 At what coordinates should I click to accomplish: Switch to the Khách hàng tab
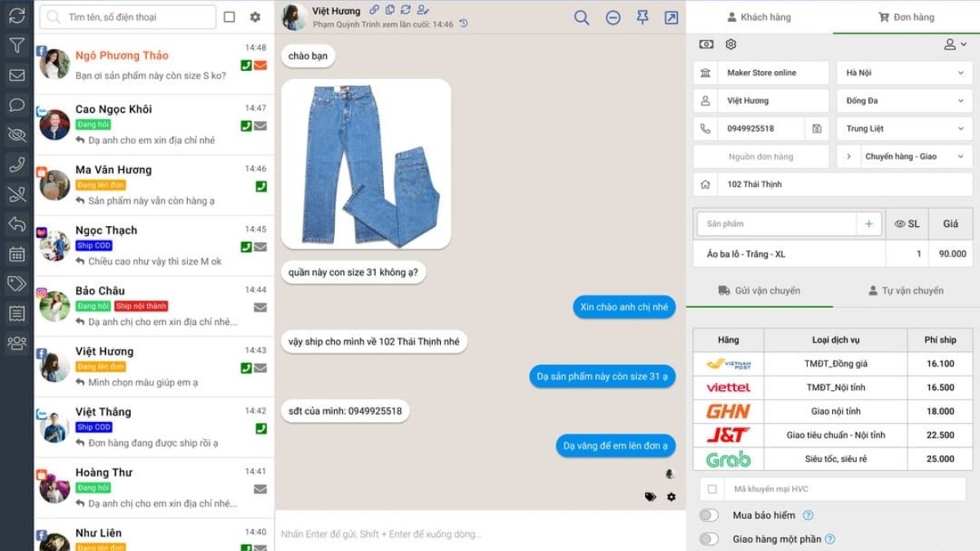pos(760,16)
